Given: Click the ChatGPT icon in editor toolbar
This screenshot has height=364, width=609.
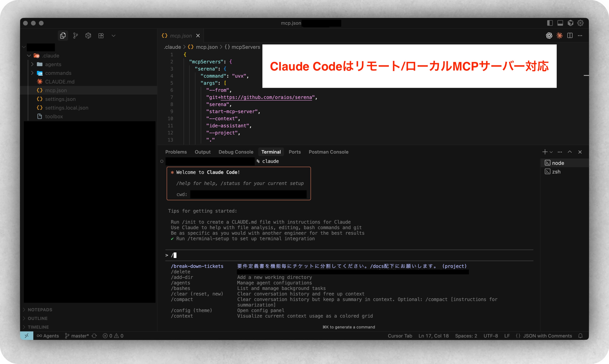Looking at the screenshot, I should (x=549, y=36).
